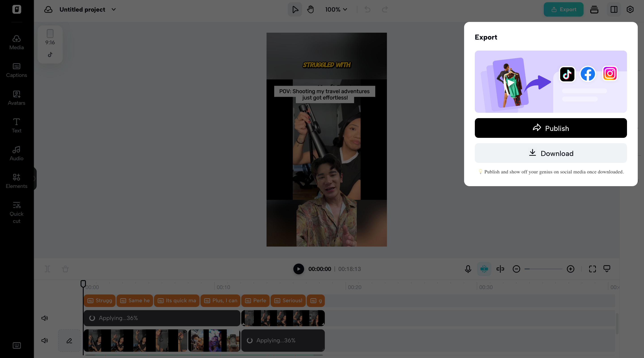Open the Audio panel

tap(16, 153)
